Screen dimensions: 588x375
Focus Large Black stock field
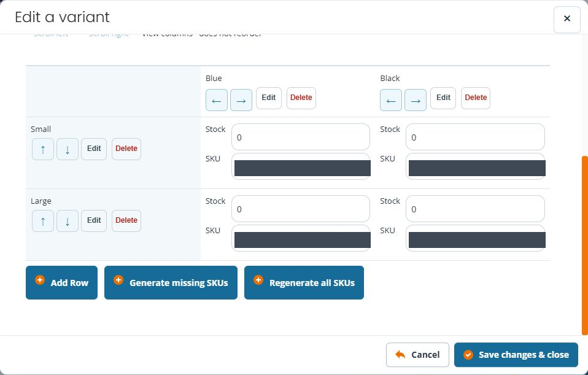point(475,209)
